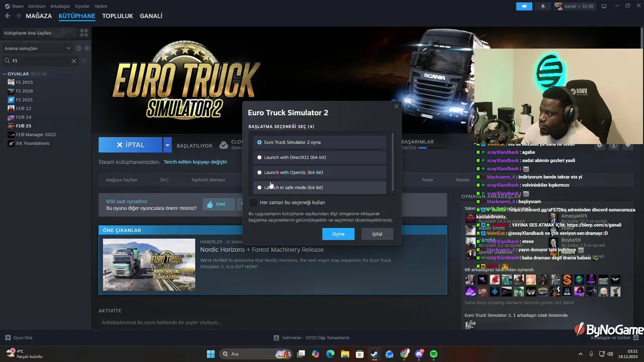Open Big Picture mode monitor icon

[x=604, y=6]
